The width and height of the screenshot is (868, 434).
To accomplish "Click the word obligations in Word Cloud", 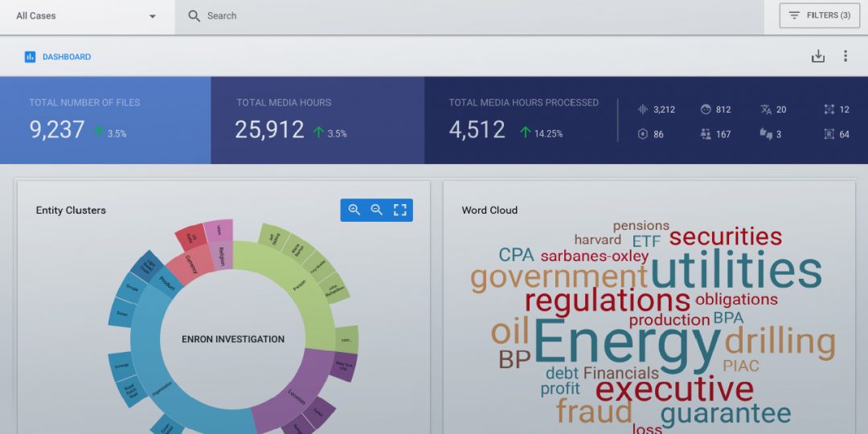I will [x=737, y=300].
